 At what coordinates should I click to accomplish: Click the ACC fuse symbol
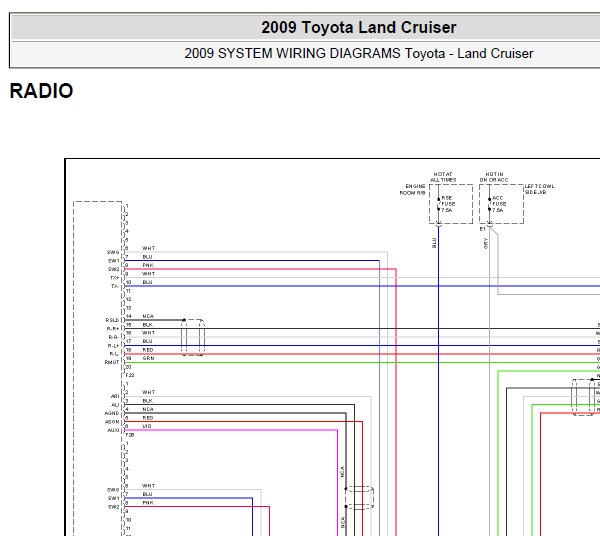pyautogui.click(x=489, y=204)
